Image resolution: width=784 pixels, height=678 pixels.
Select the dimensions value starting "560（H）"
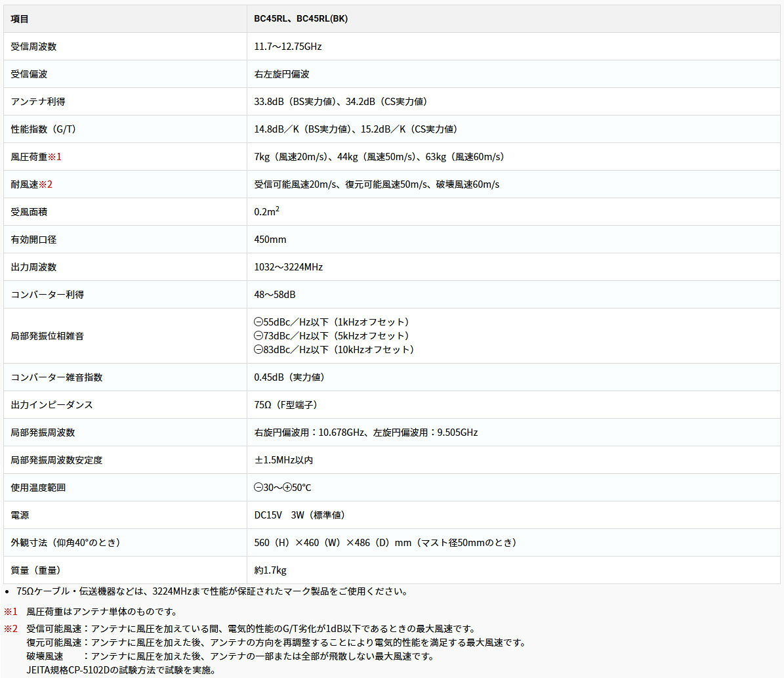[x=387, y=542]
